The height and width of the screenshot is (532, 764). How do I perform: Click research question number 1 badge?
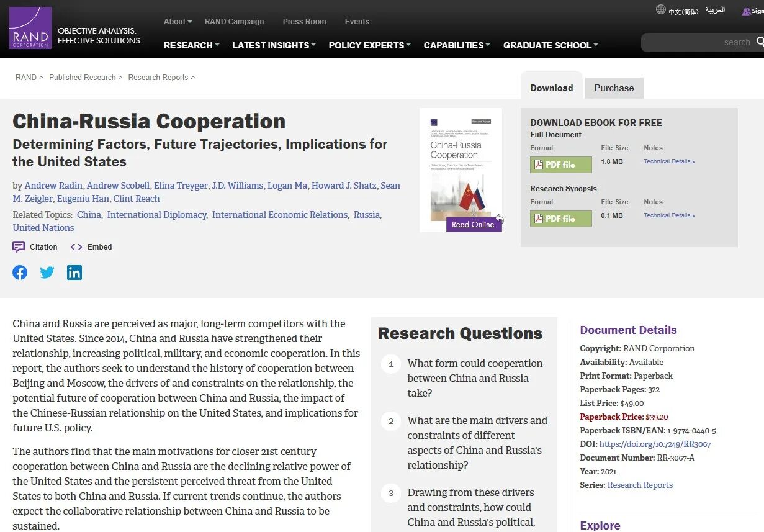pos(391,364)
